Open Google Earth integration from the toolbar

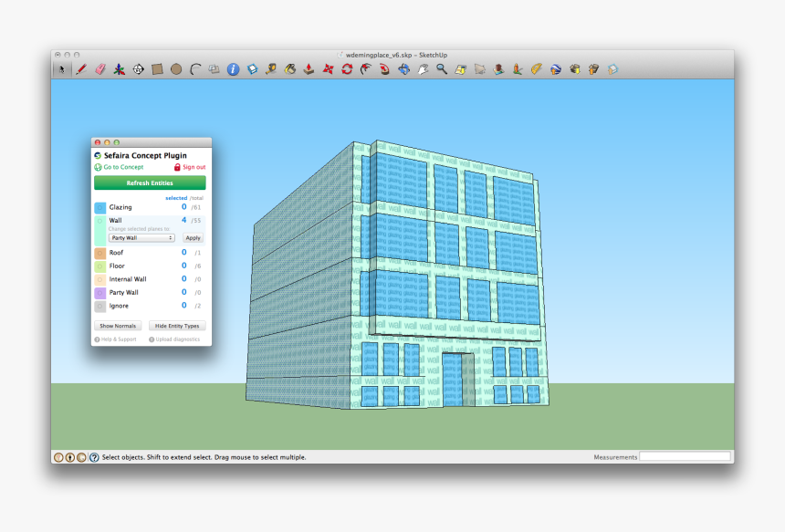555,68
